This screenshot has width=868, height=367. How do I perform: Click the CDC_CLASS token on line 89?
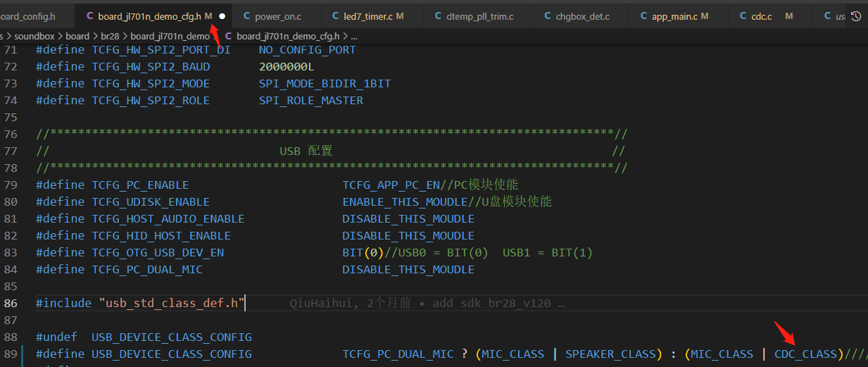pos(805,354)
